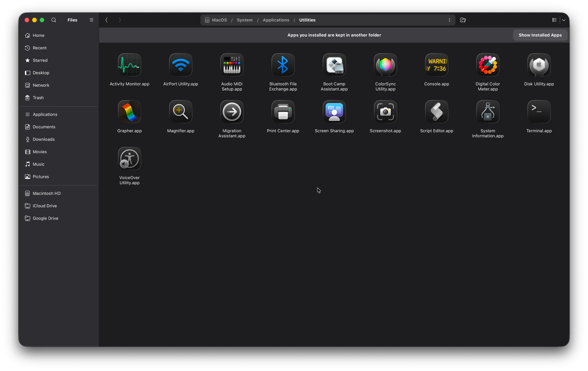The height and width of the screenshot is (371, 588).
Task: Open Google Drive in sidebar
Action: 59,218
